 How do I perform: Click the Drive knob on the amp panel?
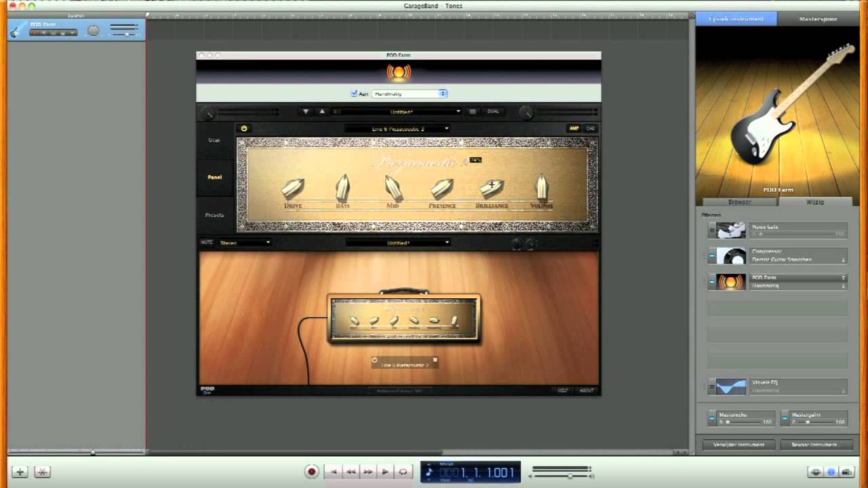293,188
